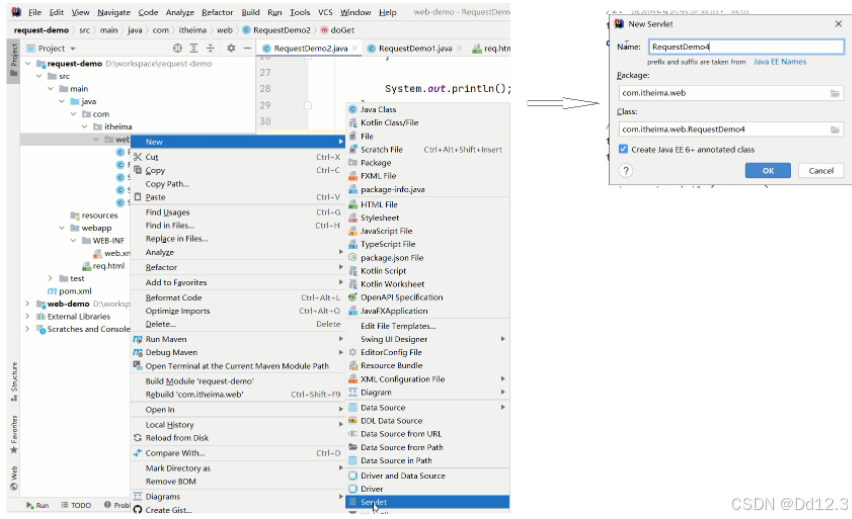Click the Name input field in New Servlet

(746, 47)
